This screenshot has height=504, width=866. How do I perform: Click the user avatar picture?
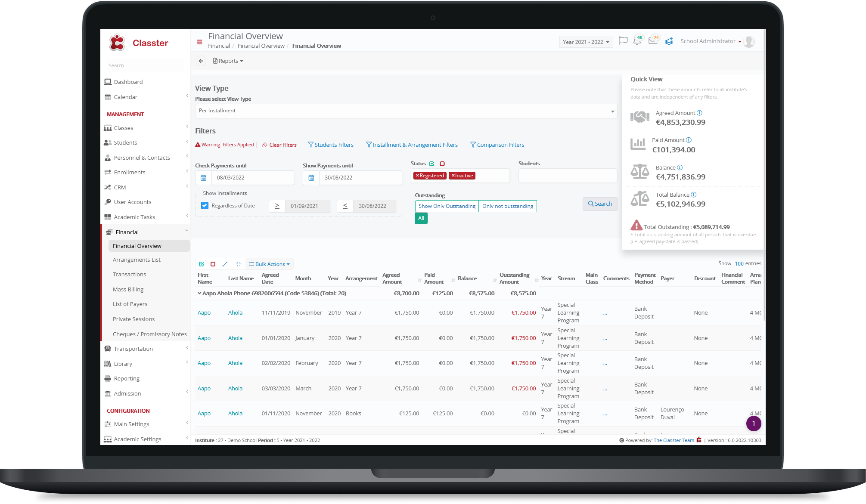(x=749, y=41)
